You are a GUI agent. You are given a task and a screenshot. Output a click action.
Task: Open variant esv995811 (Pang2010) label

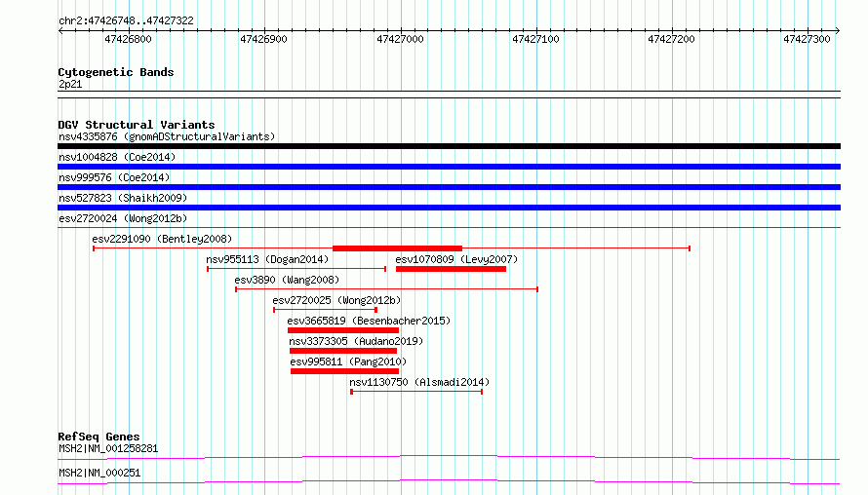point(348,362)
